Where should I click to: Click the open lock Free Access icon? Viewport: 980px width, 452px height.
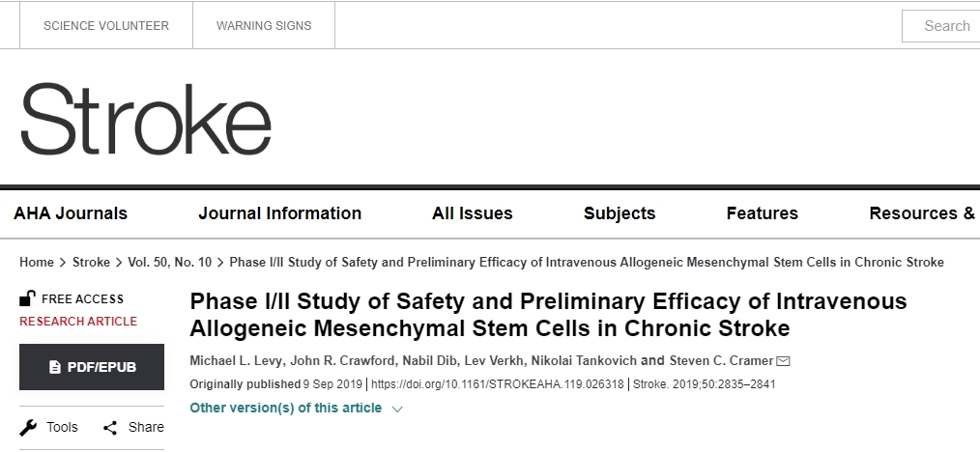click(x=28, y=298)
